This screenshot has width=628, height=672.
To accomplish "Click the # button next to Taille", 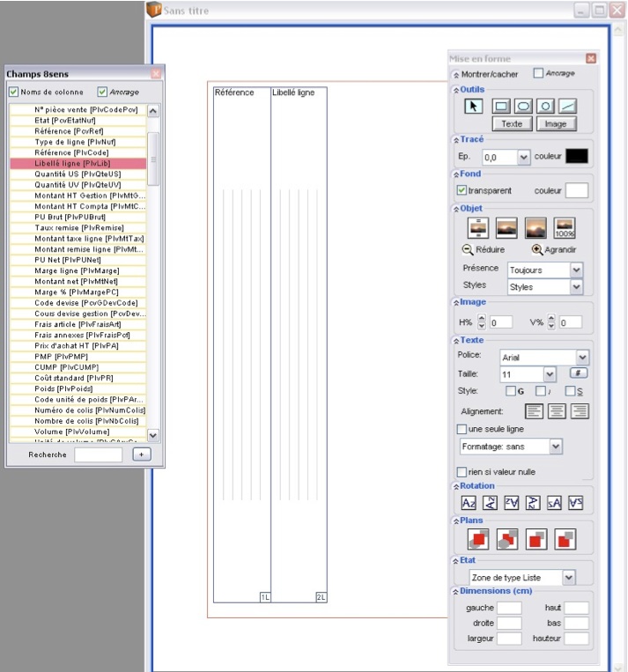I will [x=579, y=373].
